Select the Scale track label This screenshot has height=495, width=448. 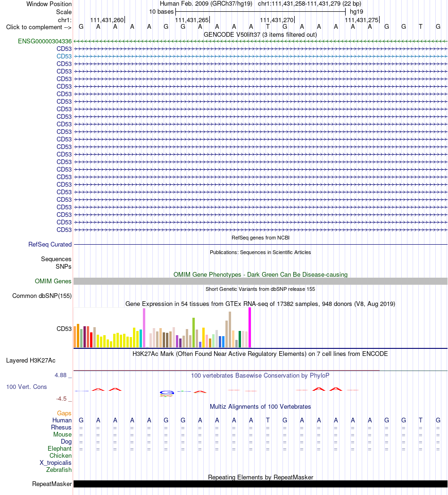pos(64,12)
